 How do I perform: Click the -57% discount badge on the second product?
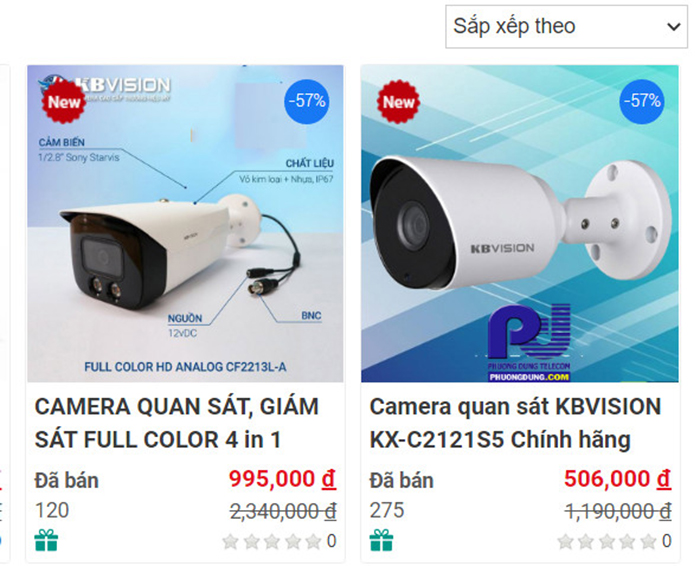642,101
